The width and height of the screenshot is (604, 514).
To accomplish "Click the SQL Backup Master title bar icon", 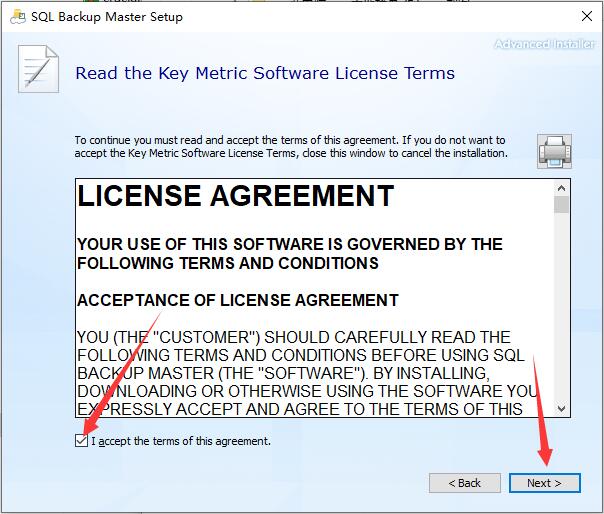I will (18, 17).
